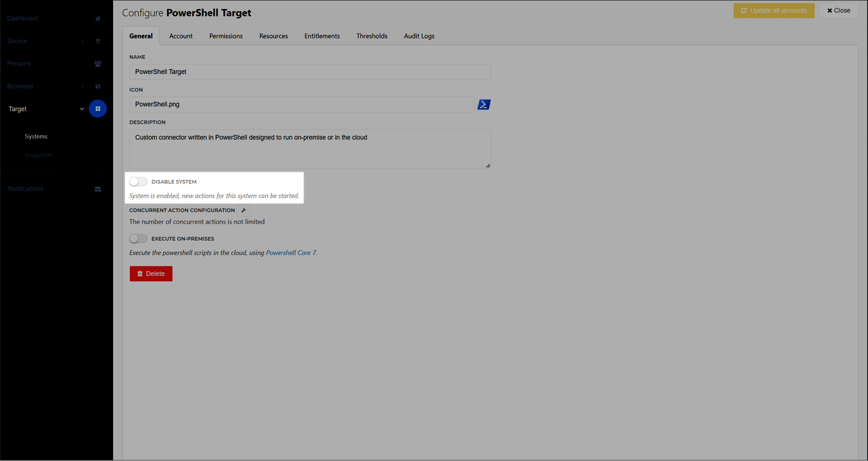Click the red Delete button
Screen dimensions: 868x461
(x=151, y=274)
